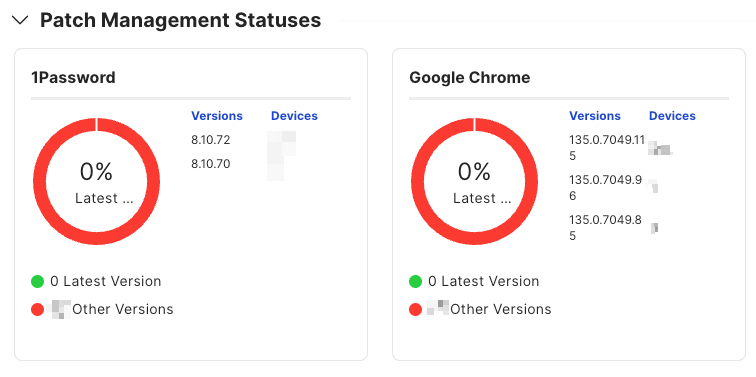Click the Patch Management Statuses heading
Image resolution: width=756 pixels, height=377 pixels.
(x=180, y=20)
